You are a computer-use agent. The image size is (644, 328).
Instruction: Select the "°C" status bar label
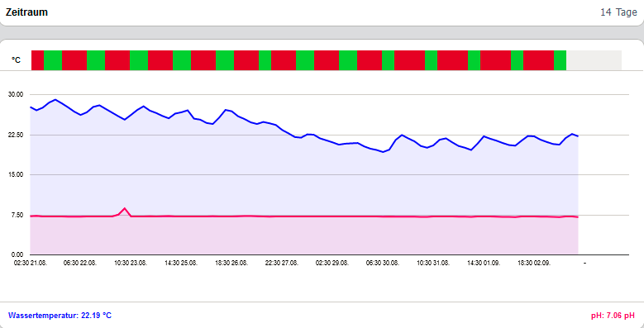(16, 60)
